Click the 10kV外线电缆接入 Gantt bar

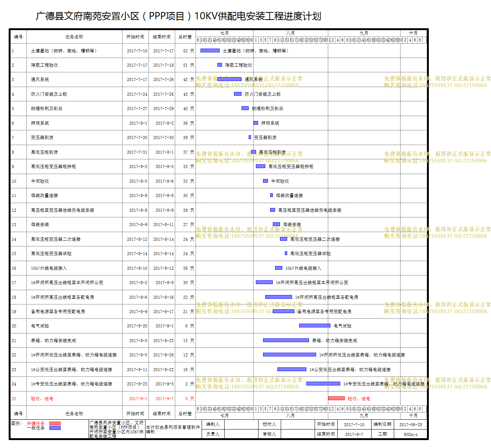(x=279, y=268)
